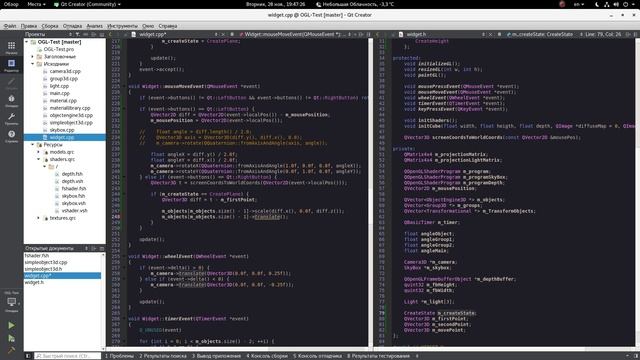Screen dimensions: 640x360
Task: Open the Анализ menu
Action: point(94,26)
